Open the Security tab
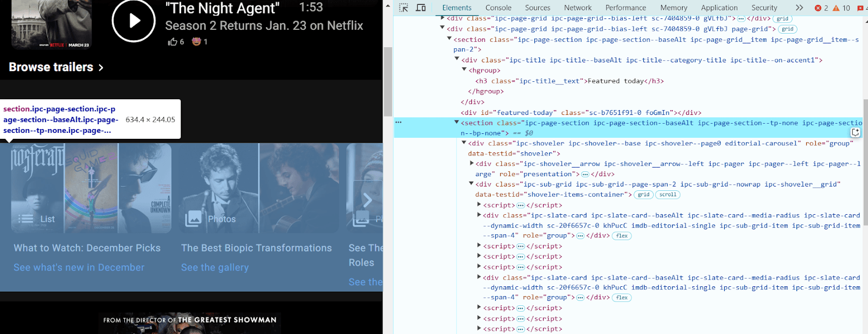Viewport: 868px width, 334px height. [x=764, y=8]
